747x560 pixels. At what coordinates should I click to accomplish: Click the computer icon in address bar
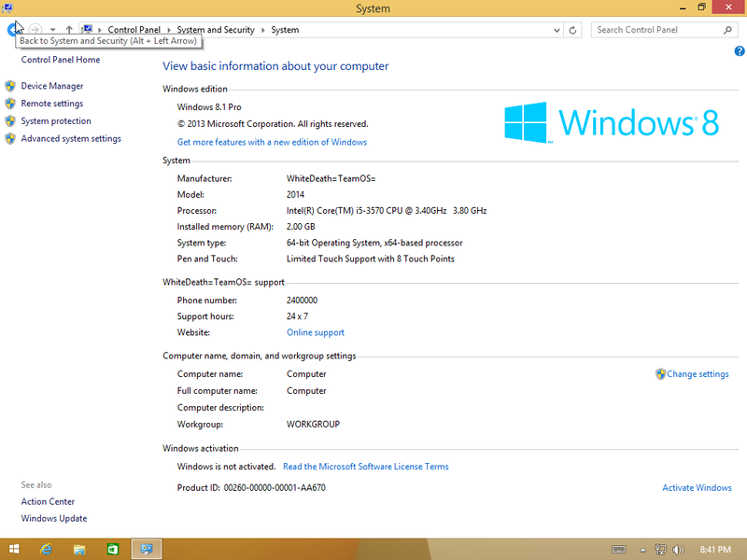(x=87, y=30)
